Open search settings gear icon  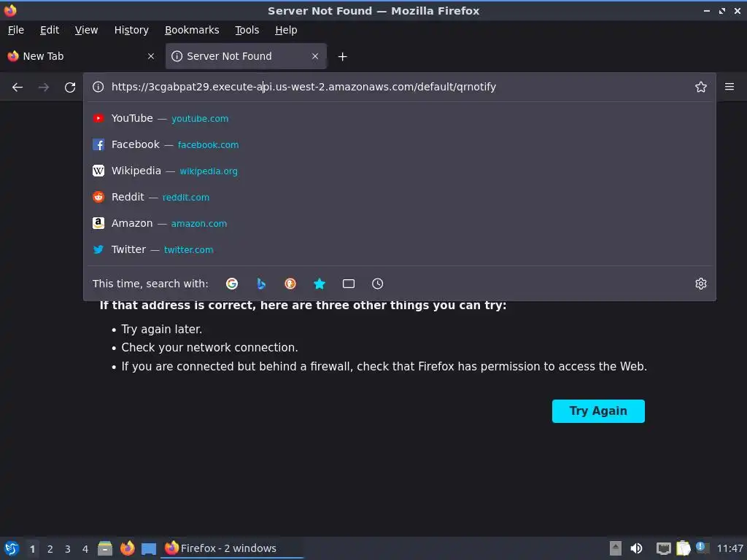point(700,284)
